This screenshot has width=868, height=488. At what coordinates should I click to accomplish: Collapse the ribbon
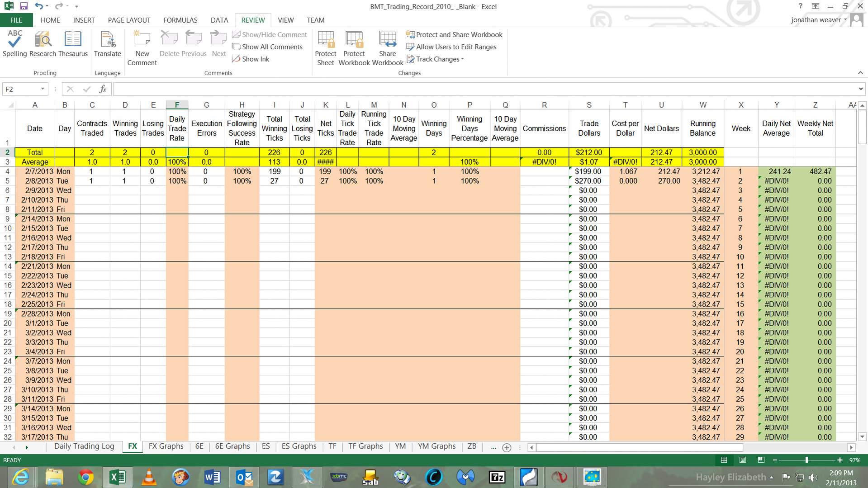[860, 73]
